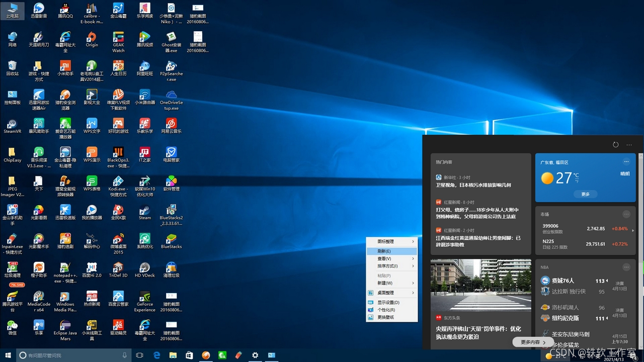Screen dimensions: 644x362
Task: Expand 新建(W) submenu in context menu
Action: (x=392, y=283)
